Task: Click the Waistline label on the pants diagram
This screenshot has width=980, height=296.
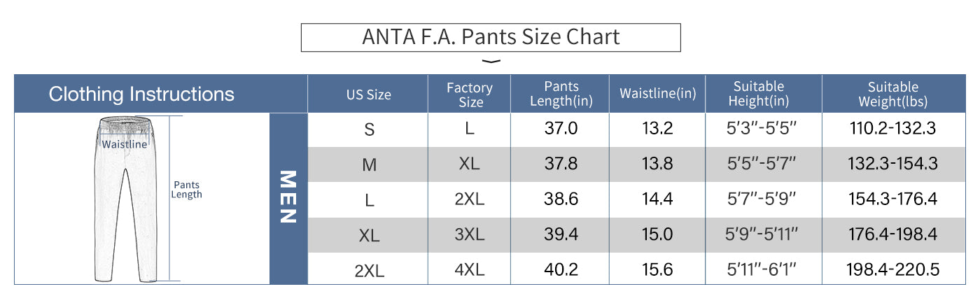Action: 125,144
